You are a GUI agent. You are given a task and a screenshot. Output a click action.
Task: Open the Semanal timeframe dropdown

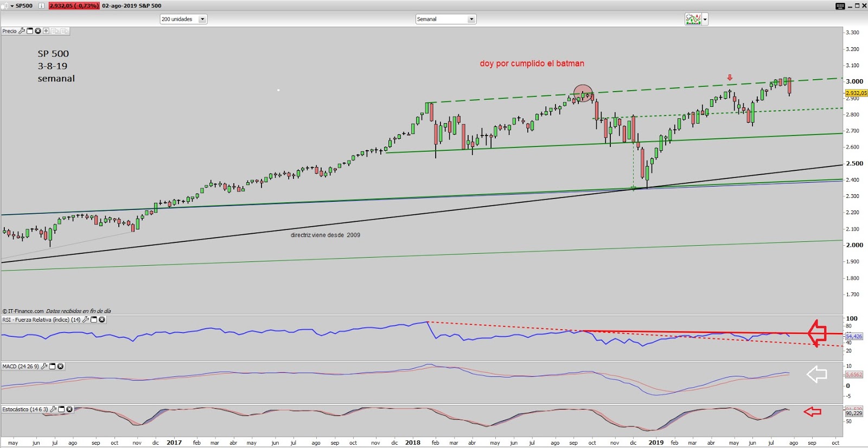tap(445, 19)
